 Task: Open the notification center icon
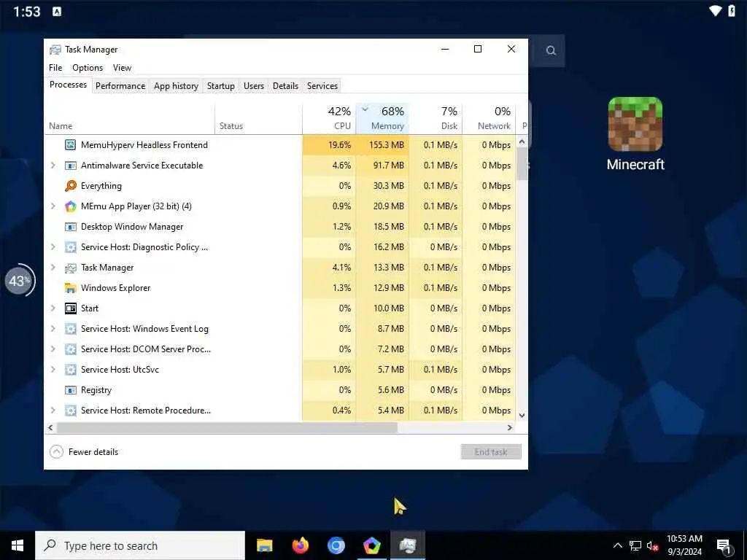pos(724,546)
